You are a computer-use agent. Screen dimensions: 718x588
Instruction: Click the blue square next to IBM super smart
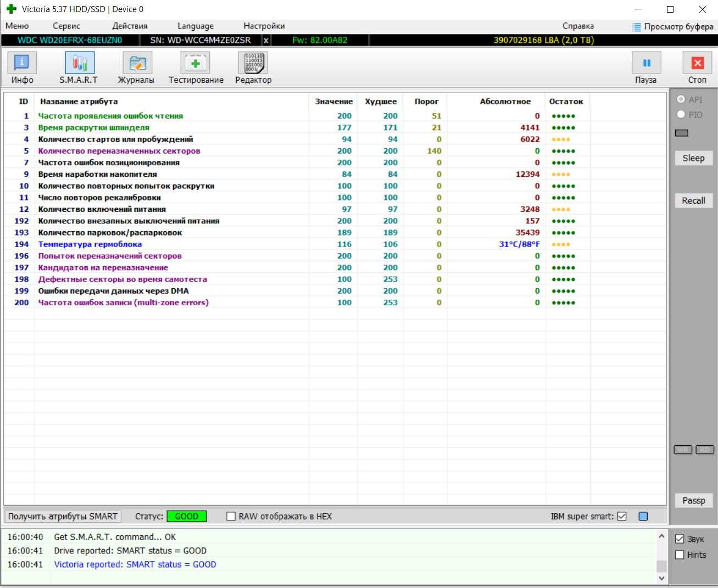(x=643, y=516)
